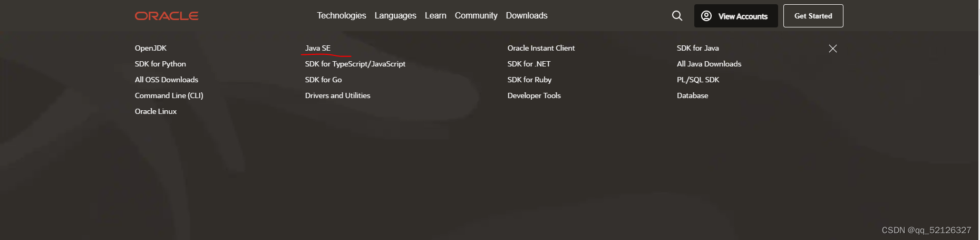The image size is (980, 240).
Task: Open SDK for TypeScript/JavaScript link
Action: (x=355, y=64)
